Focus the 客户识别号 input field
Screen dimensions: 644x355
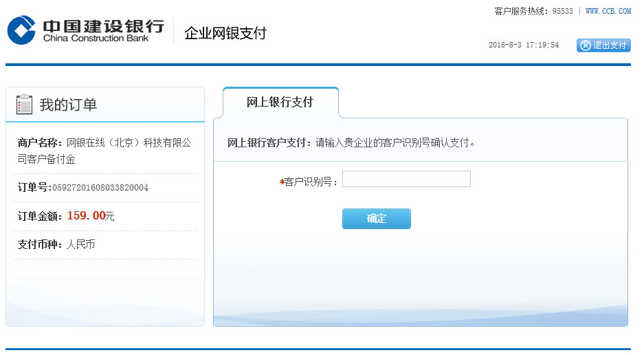406,180
